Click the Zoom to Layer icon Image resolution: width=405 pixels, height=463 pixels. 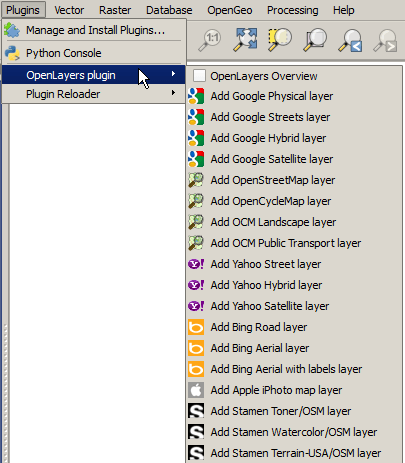point(315,40)
